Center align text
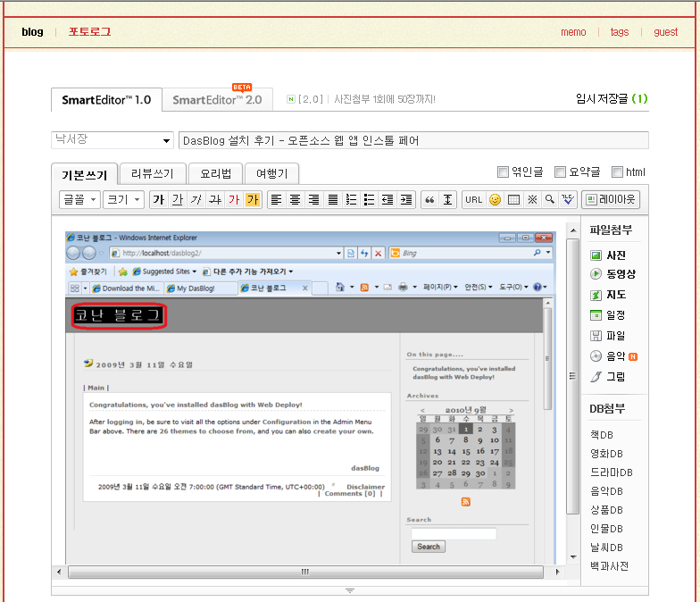This screenshot has width=700, height=602. (x=295, y=200)
